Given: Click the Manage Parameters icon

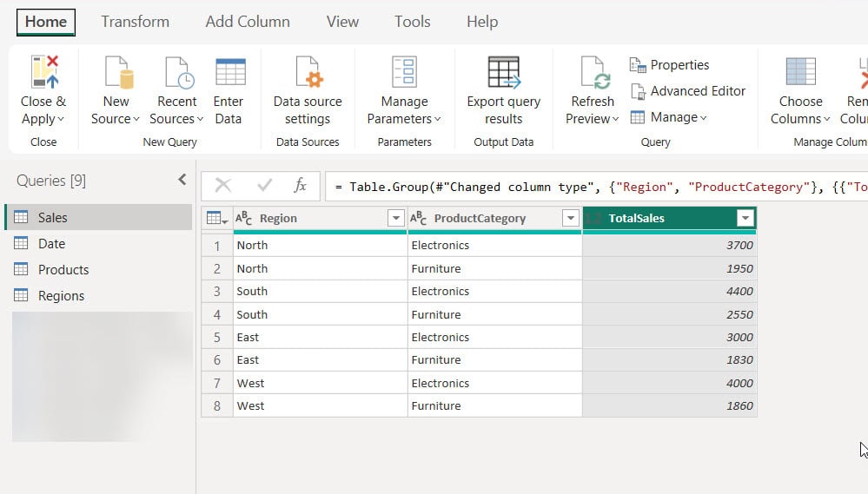Looking at the screenshot, I should click(404, 72).
